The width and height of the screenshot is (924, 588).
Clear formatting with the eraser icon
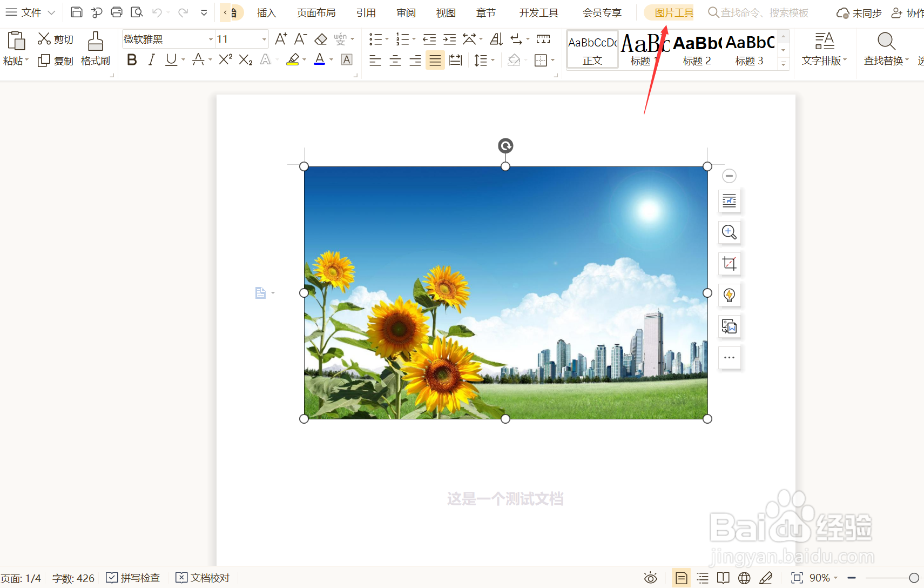[x=321, y=39]
